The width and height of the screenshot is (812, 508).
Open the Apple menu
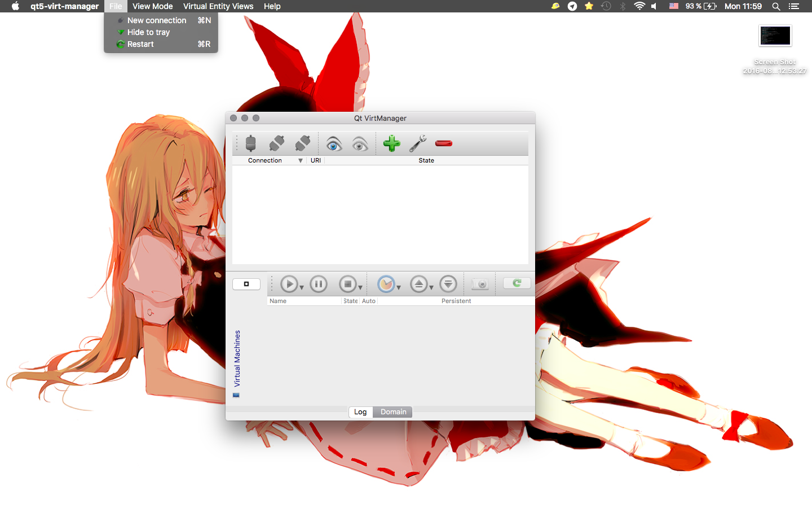point(15,6)
